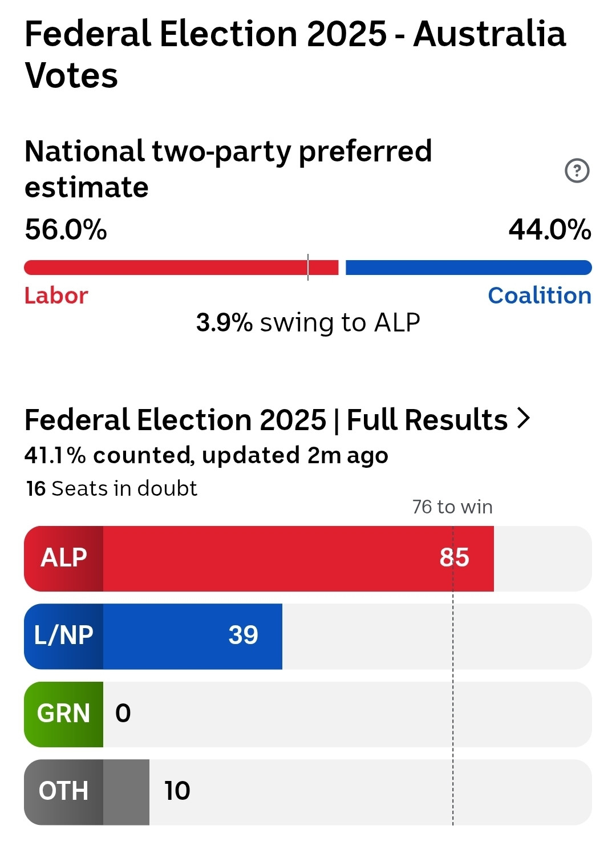This screenshot has height=854, width=616.
Task: Tap the 3.9% swing to ALP text
Action: (x=308, y=322)
